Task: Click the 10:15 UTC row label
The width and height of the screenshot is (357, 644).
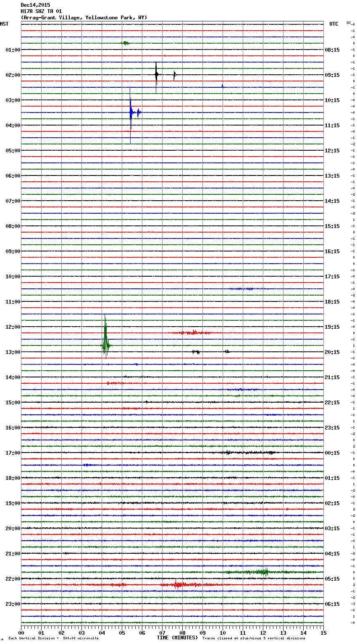Action: tap(332, 100)
